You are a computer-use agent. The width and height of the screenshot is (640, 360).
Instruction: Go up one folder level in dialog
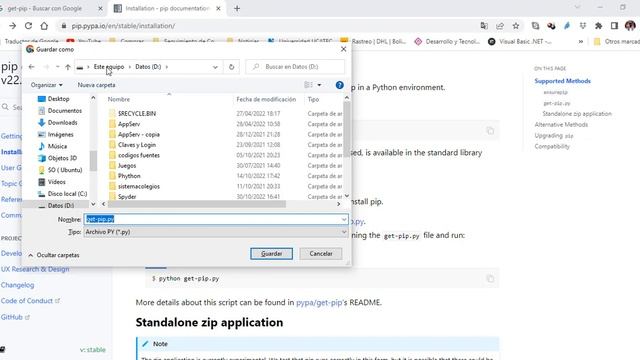point(68,67)
